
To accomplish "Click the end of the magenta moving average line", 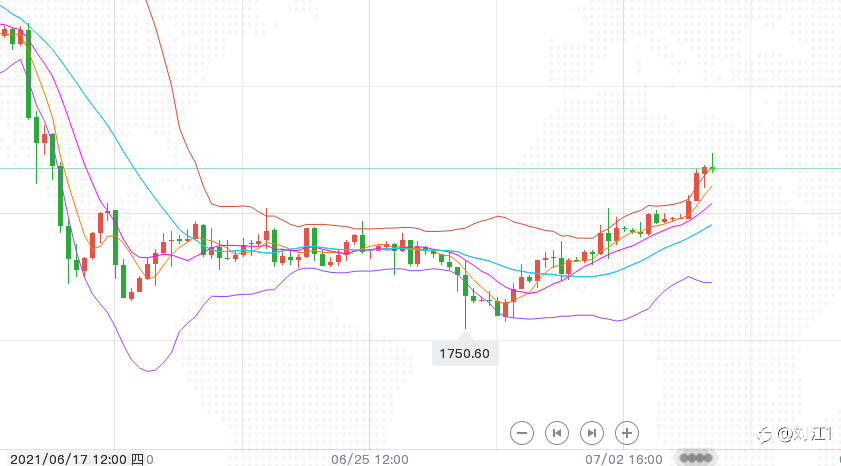I will click(x=711, y=204).
